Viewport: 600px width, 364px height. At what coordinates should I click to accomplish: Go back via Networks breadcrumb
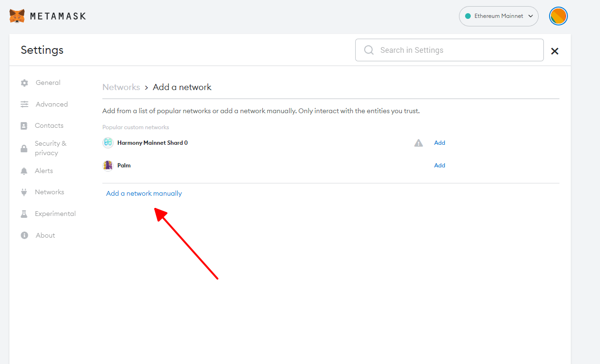pos(121,87)
